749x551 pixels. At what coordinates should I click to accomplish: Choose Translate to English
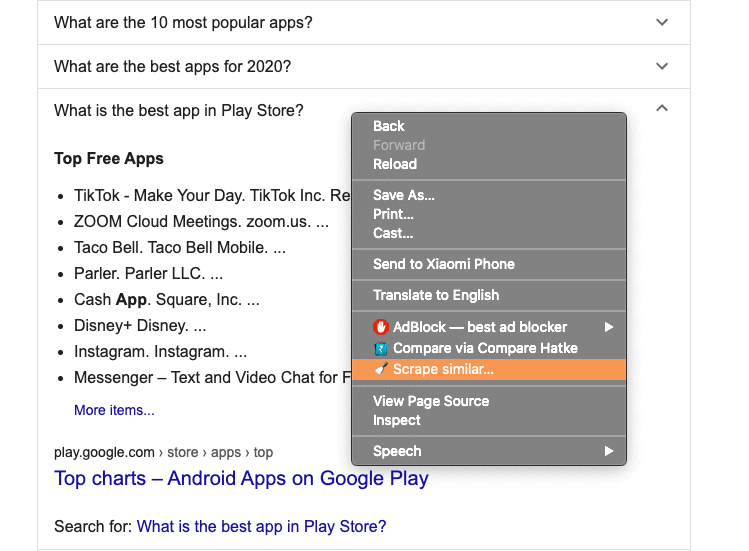[x=489, y=295]
